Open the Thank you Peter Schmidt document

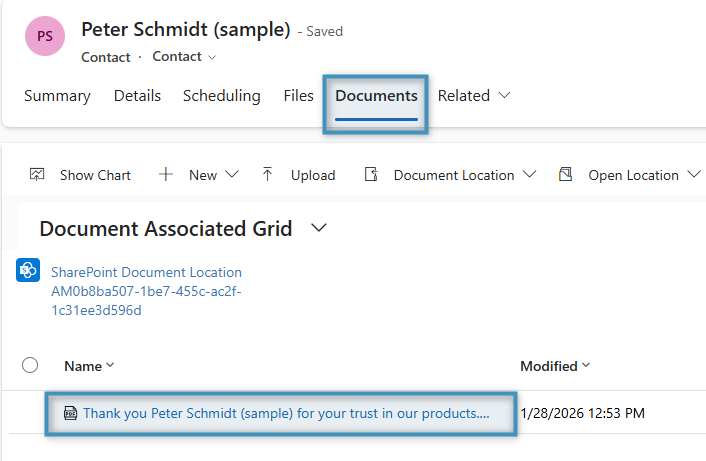click(x=286, y=413)
